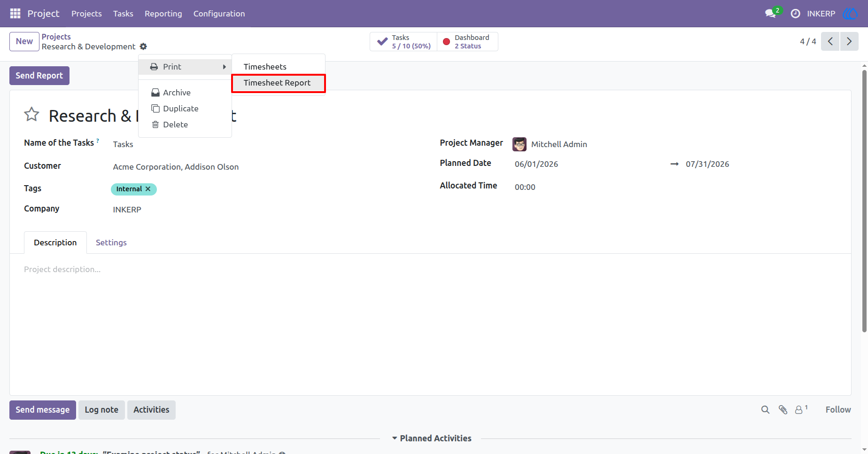Choose Timesheets print option
Viewport: 868px width, 454px height.
[279, 67]
